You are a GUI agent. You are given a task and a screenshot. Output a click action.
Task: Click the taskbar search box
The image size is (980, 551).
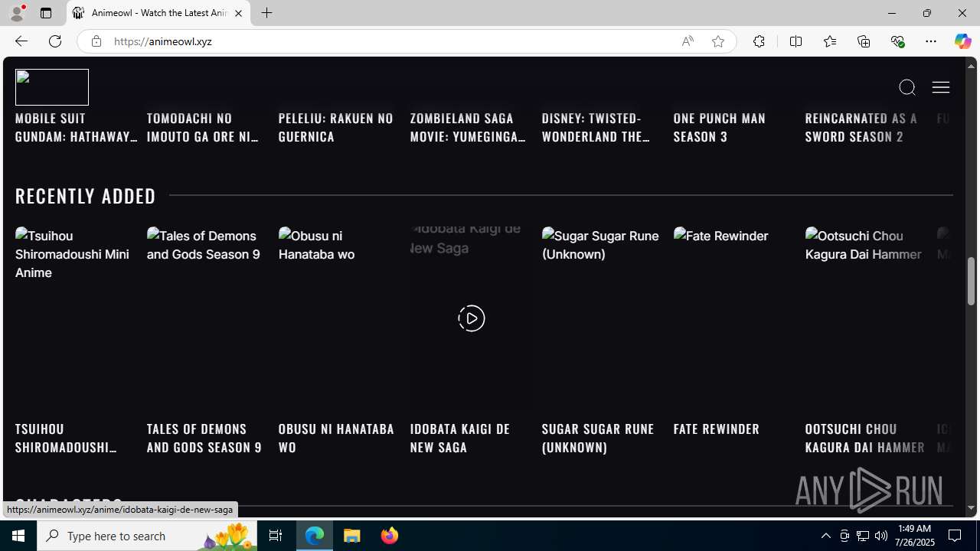pos(148,536)
